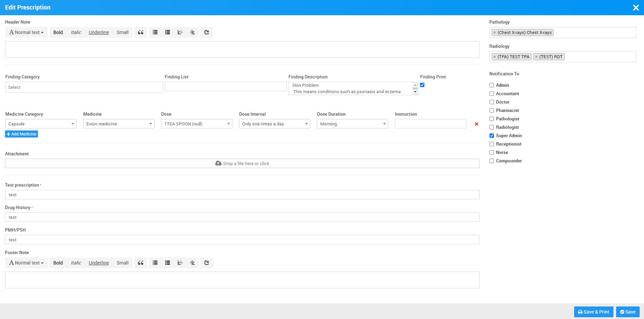Viewport: 644px width, 319px height.
Task: Uncheck the Finding Print checkbox
Action: point(422,85)
